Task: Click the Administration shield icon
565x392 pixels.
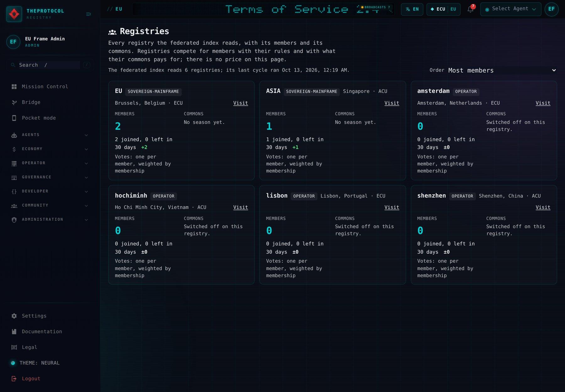Action: (x=14, y=220)
